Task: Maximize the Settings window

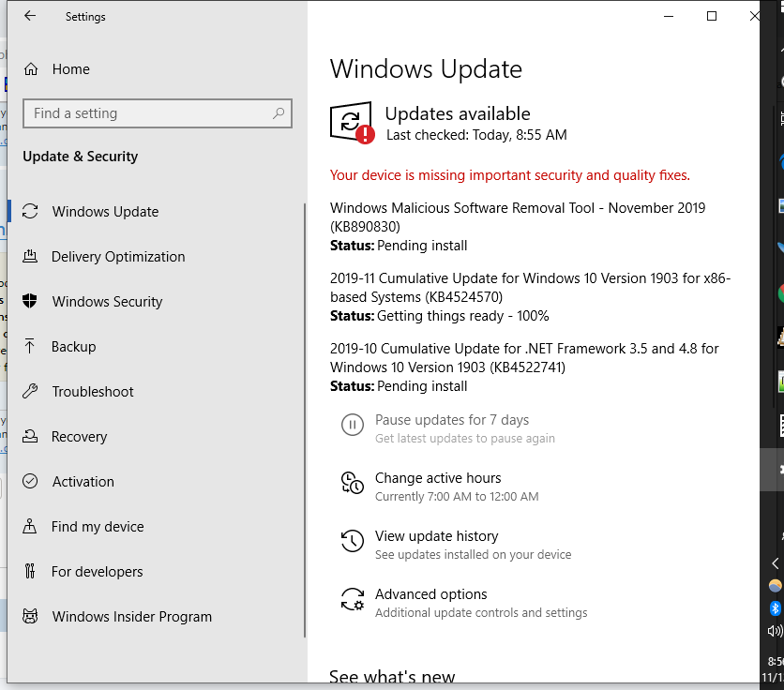Action: click(x=712, y=16)
